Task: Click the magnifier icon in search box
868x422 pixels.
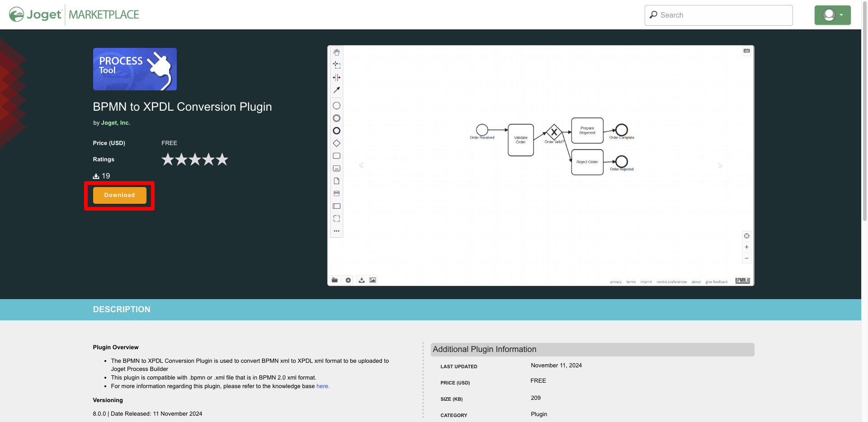Action: (653, 15)
